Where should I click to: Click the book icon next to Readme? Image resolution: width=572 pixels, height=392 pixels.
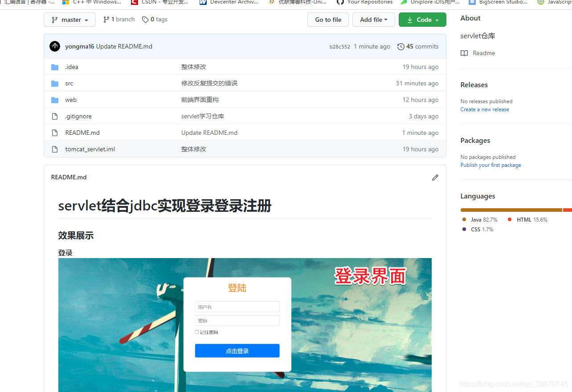(464, 53)
